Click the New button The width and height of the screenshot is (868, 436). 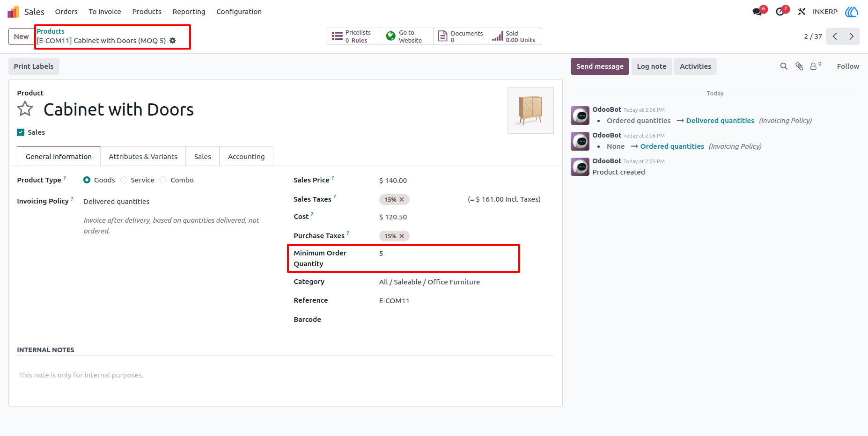click(x=22, y=36)
